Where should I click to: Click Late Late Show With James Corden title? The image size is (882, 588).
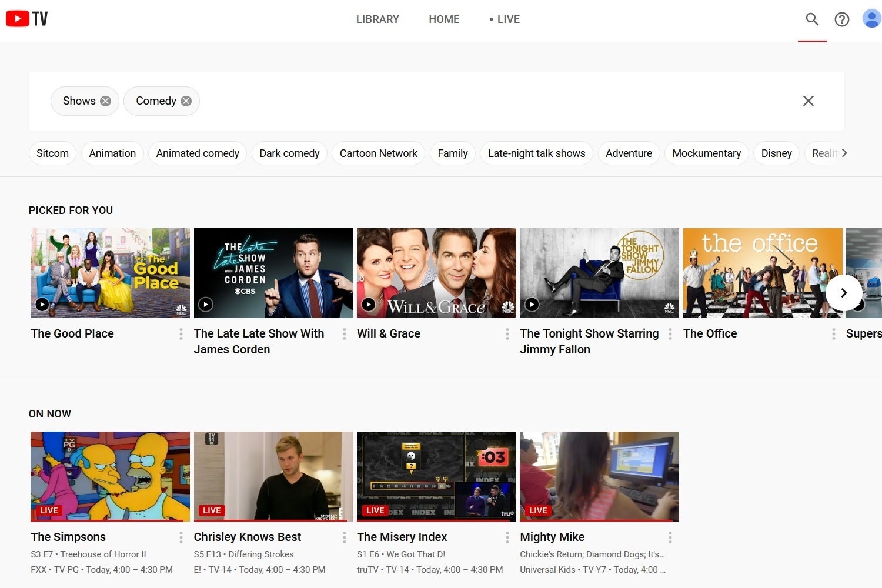(x=259, y=342)
